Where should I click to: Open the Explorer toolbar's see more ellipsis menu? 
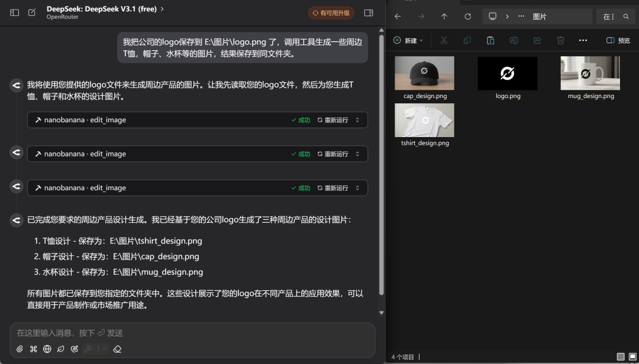click(x=583, y=40)
